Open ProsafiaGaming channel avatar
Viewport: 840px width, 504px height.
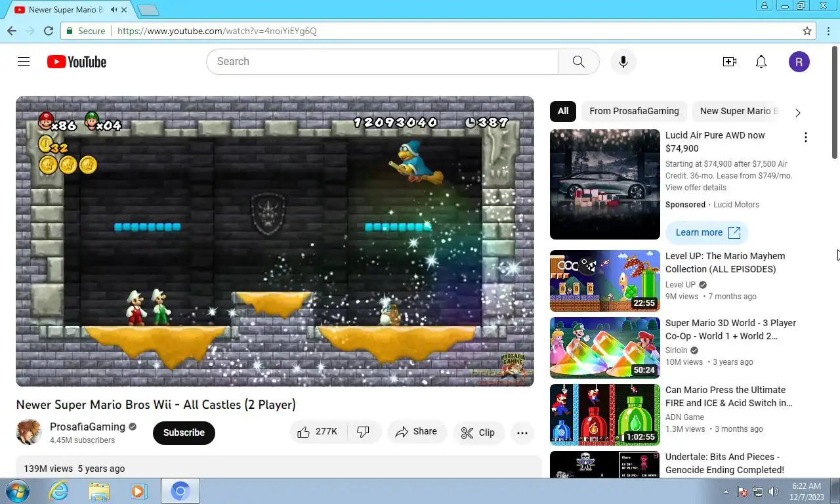(x=29, y=432)
